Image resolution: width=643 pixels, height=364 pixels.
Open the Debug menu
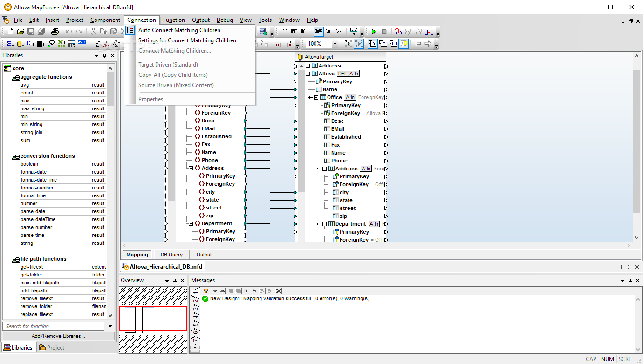[225, 20]
